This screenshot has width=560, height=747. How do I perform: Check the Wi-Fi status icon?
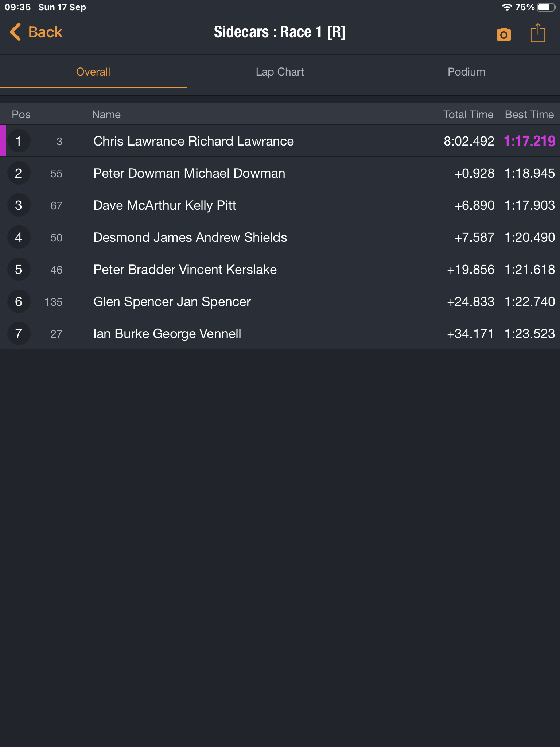pos(507,7)
